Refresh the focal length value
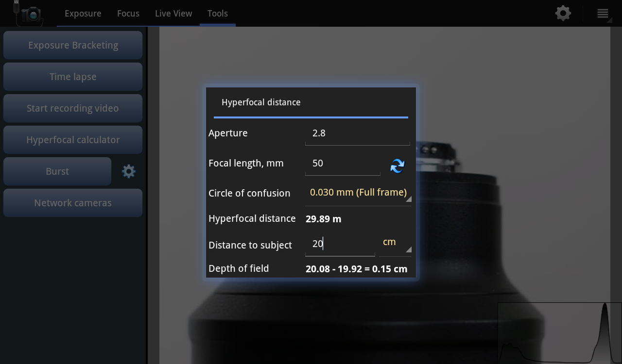Screen dimensions: 622x364 (x=397, y=166)
